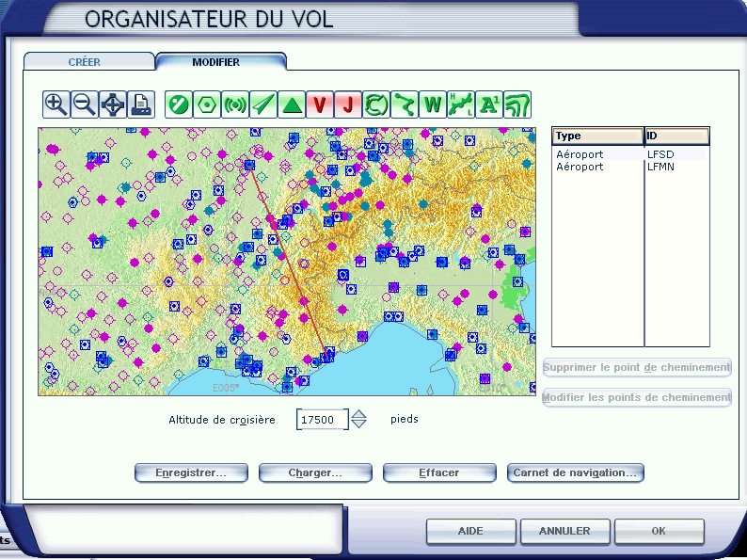This screenshot has width=747, height=560.
Task: Clear the plan with Effacer
Action: coord(439,472)
